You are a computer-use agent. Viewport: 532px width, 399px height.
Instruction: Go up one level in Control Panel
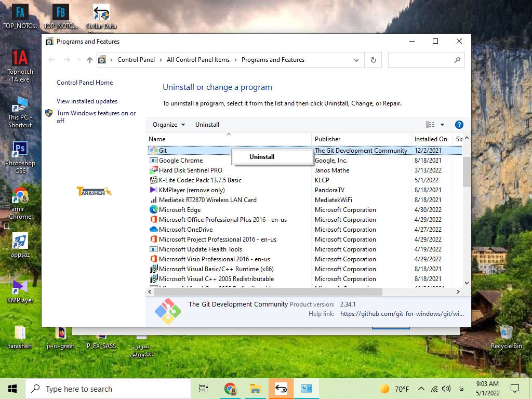tap(89, 60)
